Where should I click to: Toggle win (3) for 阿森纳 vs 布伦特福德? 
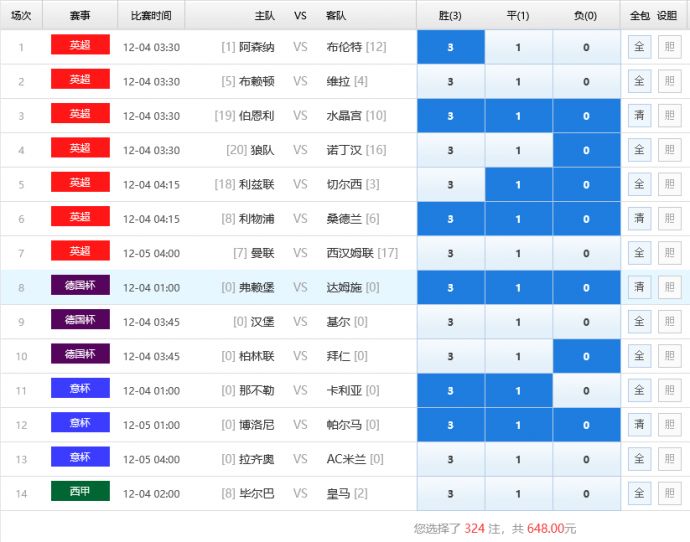click(450, 47)
